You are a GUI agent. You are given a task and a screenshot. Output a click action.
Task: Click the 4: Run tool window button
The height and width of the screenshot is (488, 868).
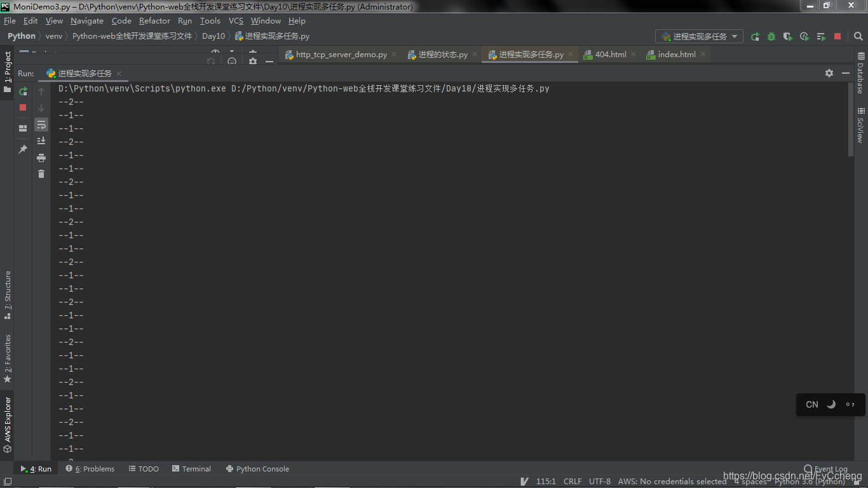click(36, 469)
